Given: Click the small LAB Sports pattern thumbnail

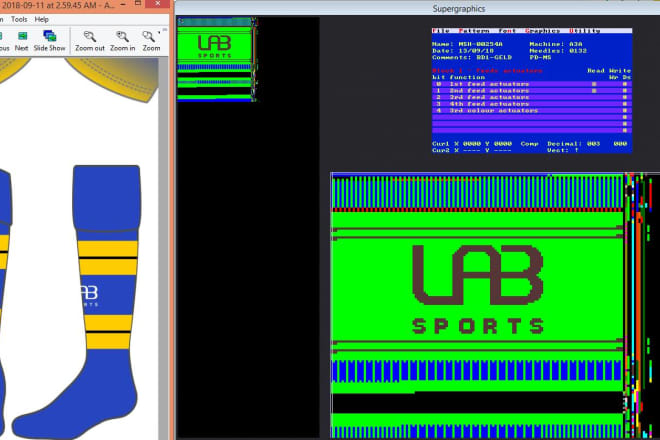Looking at the screenshot, I should [x=216, y=59].
